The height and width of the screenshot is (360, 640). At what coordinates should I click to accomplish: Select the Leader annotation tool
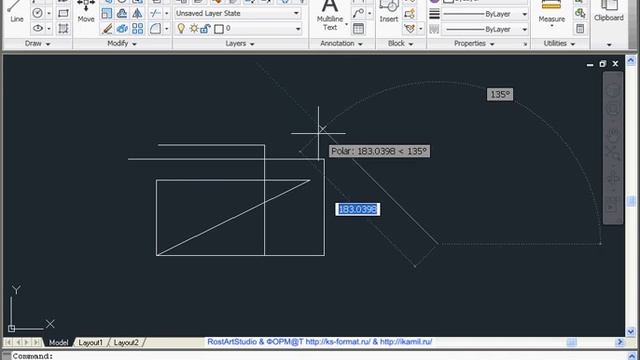point(358,13)
